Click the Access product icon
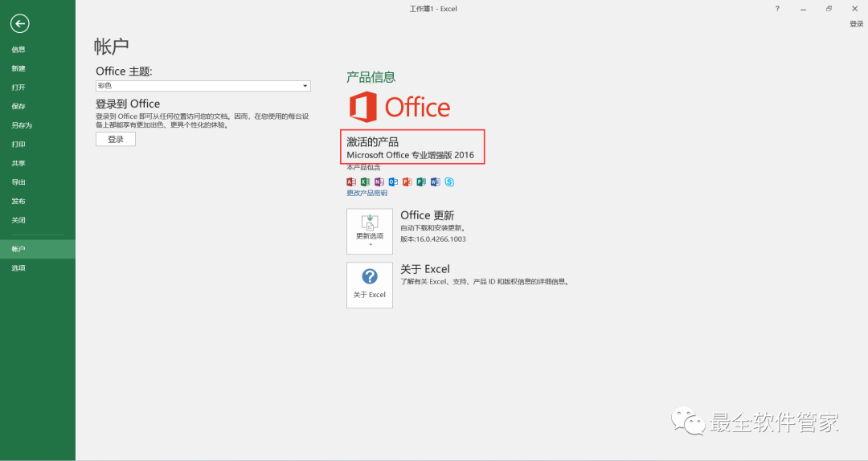Screen dimensions: 868x461 (351, 182)
